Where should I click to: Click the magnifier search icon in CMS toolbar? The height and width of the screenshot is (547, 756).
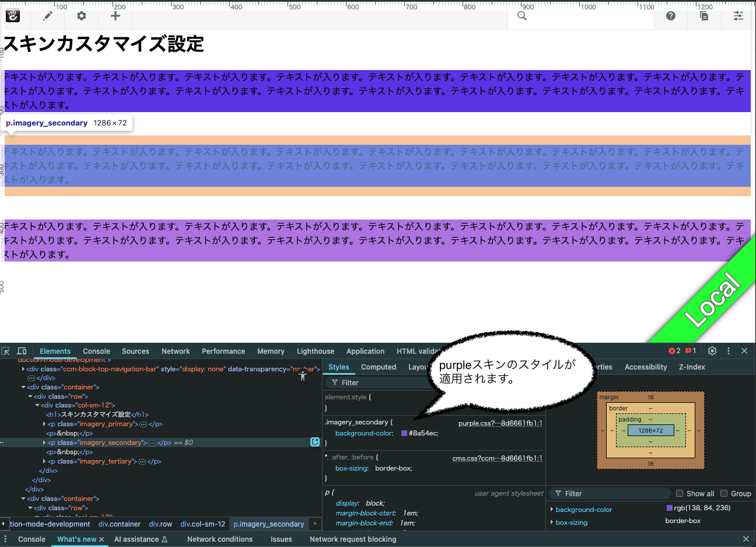522,16
